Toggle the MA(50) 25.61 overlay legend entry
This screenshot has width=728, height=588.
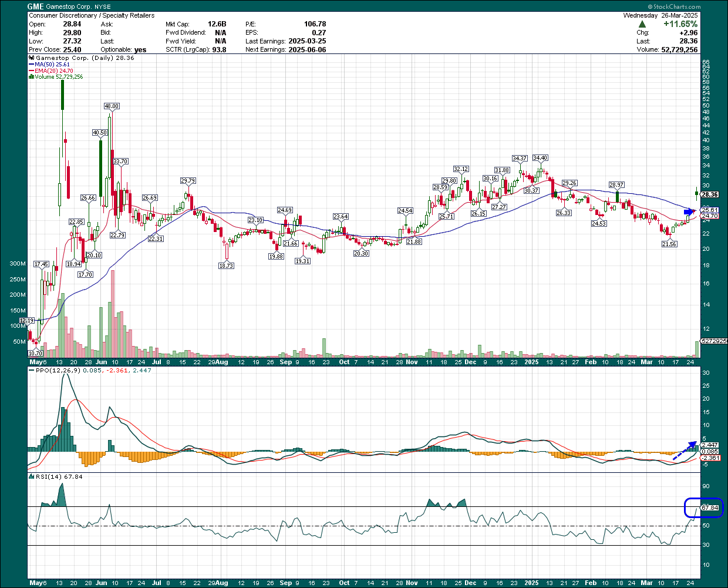pyautogui.click(x=52, y=64)
